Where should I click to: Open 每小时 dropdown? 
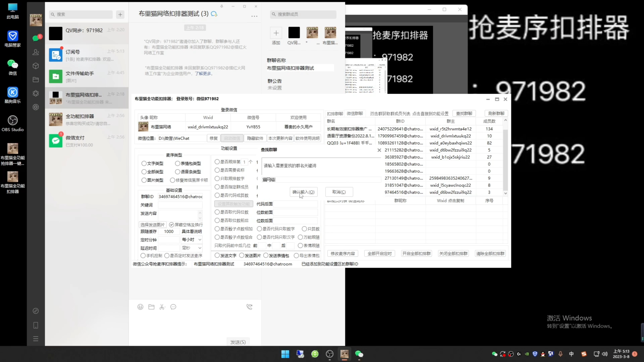pos(192,240)
